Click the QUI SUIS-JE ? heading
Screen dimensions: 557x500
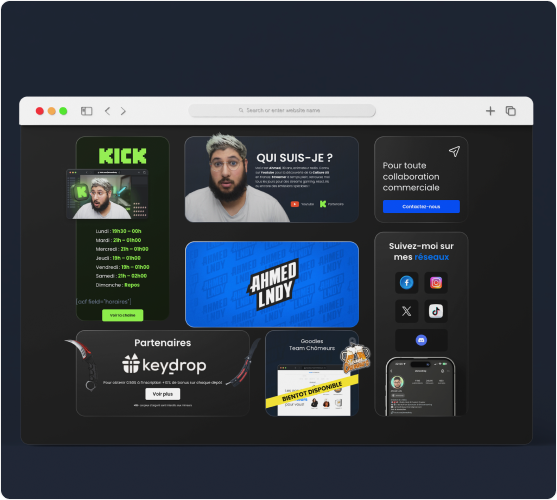294,158
